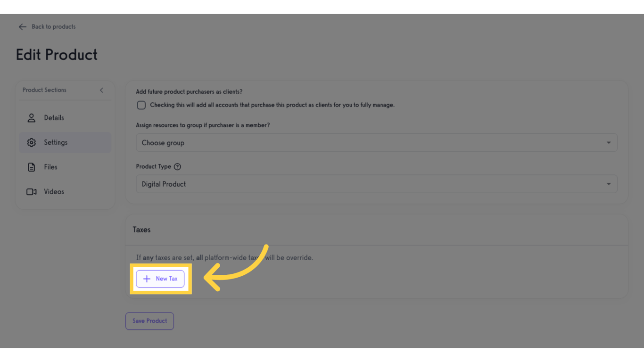Open the Choose group dropdown
This screenshot has height=362, width=644.
click(376, 142)
